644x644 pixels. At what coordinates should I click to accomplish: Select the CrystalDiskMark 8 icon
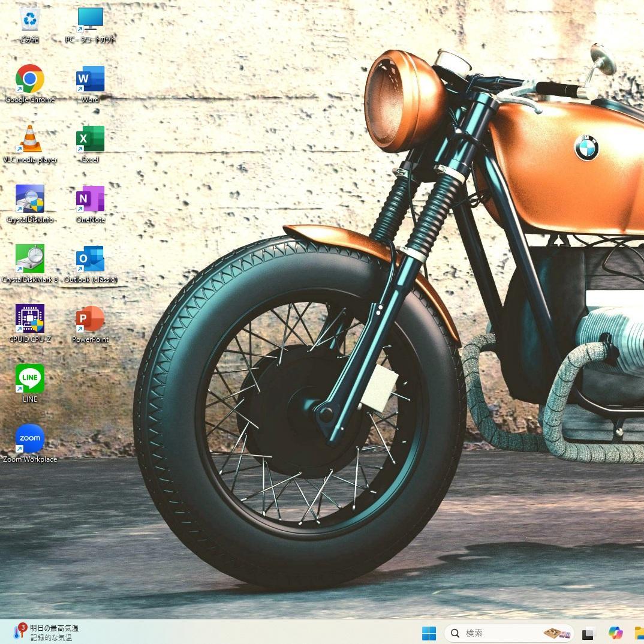coord(29,259)
